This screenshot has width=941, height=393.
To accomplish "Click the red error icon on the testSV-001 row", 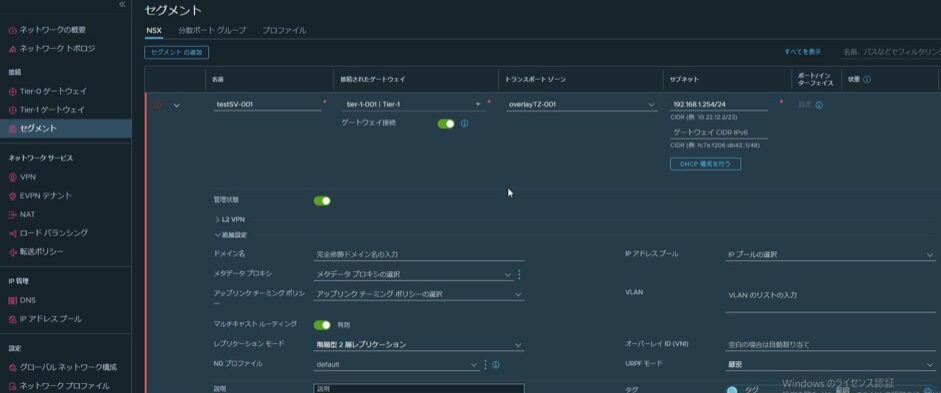I will coord(157,105).
